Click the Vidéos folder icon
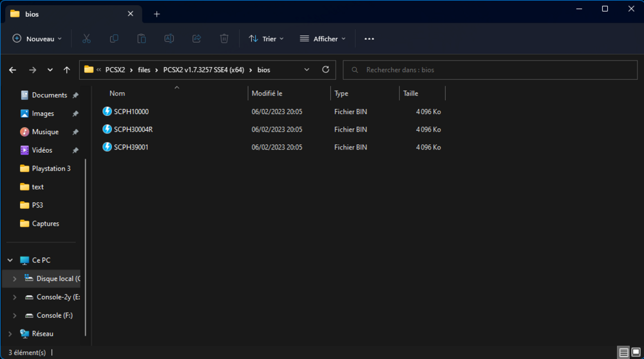The image size is (644, 359). tap(24, 150)
